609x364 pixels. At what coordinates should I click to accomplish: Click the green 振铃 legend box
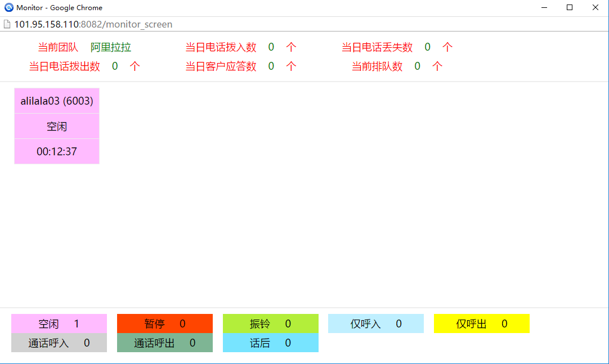[271, 323]
